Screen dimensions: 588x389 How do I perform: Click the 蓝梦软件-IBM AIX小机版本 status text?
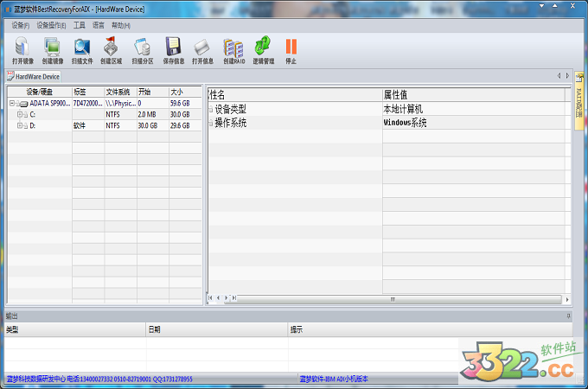point(334,379)
